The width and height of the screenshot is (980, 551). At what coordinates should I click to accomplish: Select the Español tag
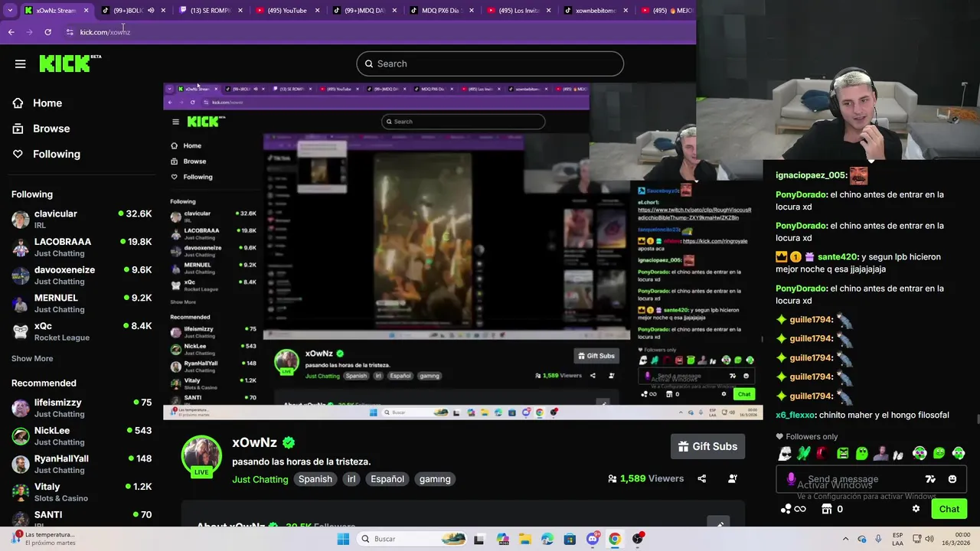pyautogui.click(x=387, y=479)
